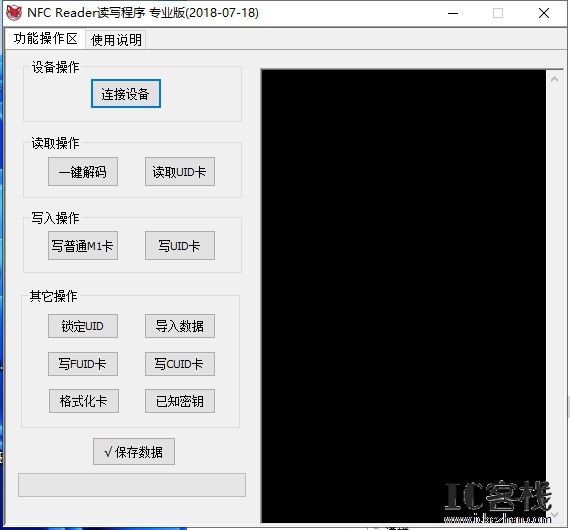The image size is (570, 530).
Task: Close the NFC Reader window
Action: tap(544, 13)
